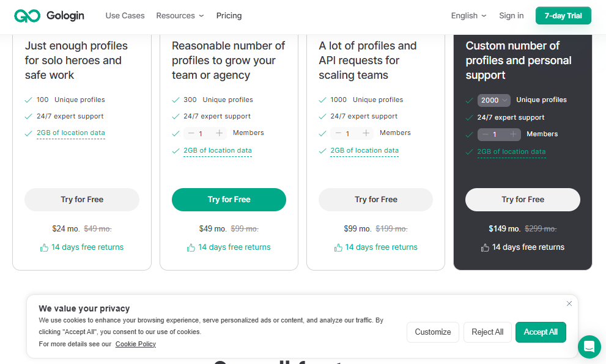Screen dimensions: 606x364
Task: Click 2GB of location data in Custom plan
Action: pyautogui.click(x=511, y=152)
